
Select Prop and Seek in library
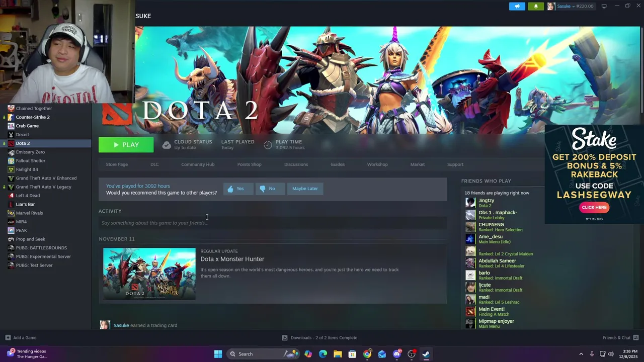pyautogui.click(x=30, y=239)
